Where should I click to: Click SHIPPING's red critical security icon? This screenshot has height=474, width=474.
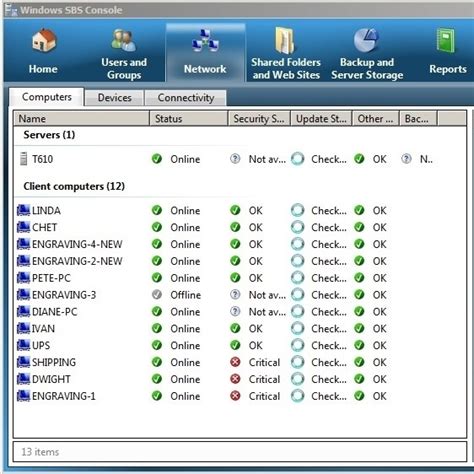[x=235, y=362]
